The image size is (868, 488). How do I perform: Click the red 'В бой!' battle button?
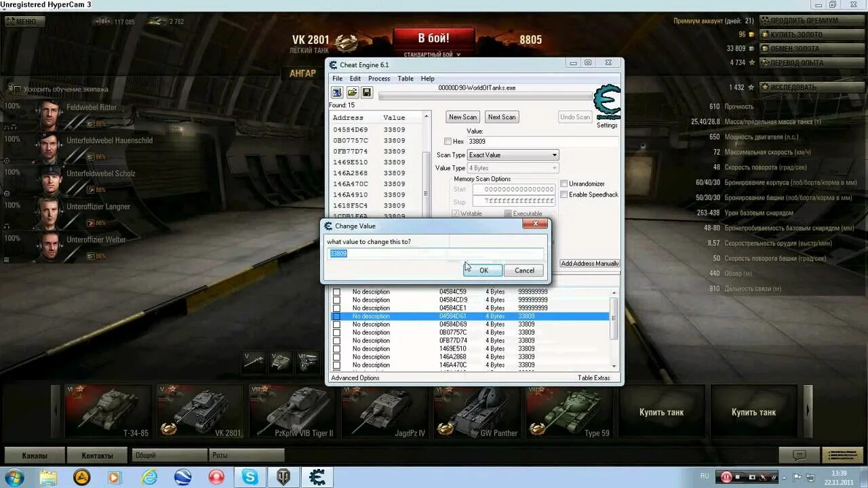coord(433,38)
